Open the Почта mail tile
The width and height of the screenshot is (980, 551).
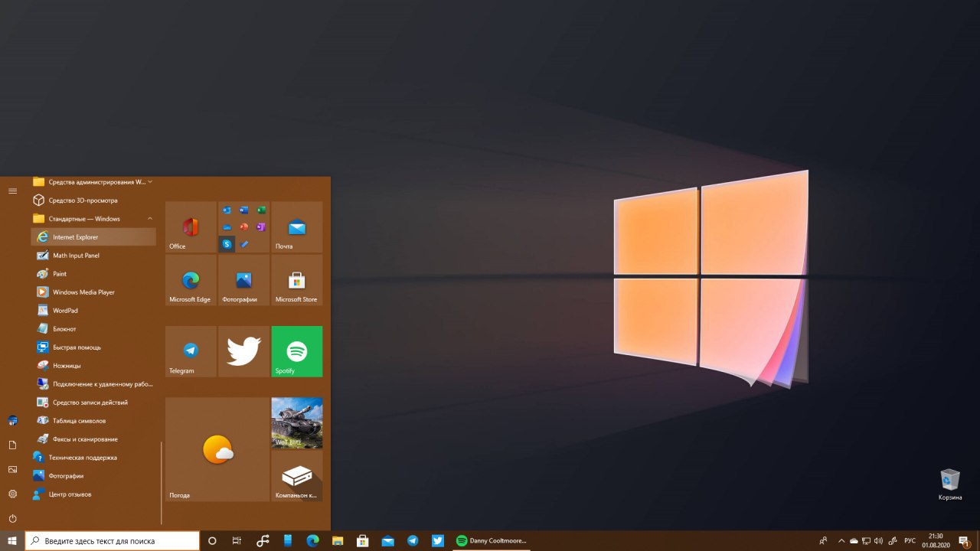pyautogui.click(x=297, y=227)
